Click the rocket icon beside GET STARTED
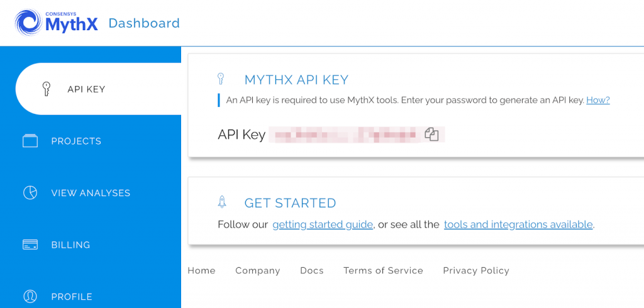644x308 pixels. pos(222,202)
